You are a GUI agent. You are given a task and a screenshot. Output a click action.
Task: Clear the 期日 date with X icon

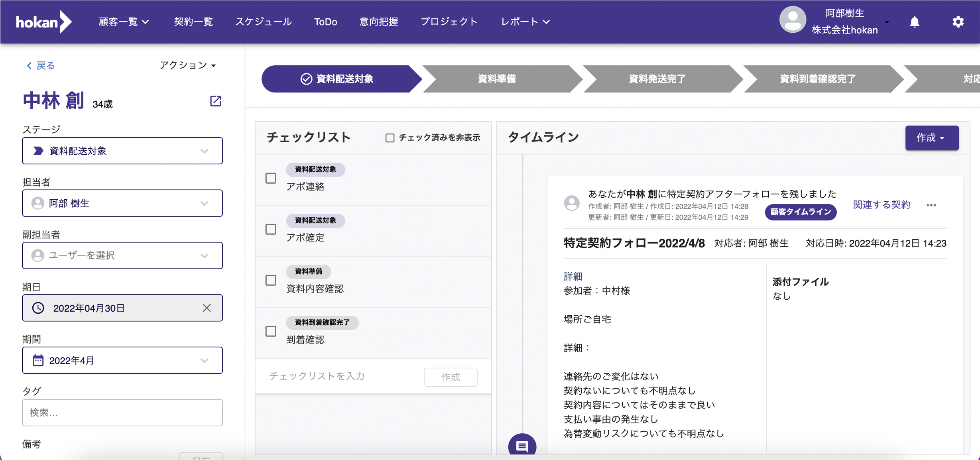point(207,308)
